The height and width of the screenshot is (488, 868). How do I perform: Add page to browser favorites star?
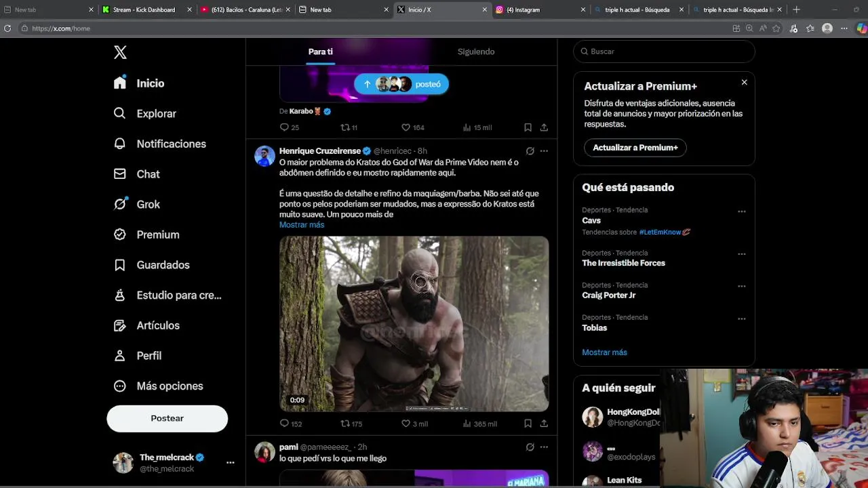click(x=776, y=28)
